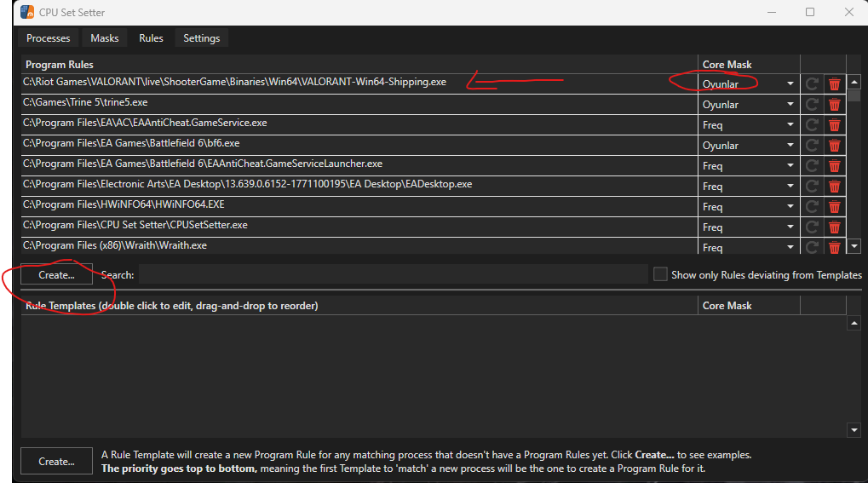Open core mask dropdown for HWiNFO64.EXE
The image size is (868, 483).
point(749,207)
